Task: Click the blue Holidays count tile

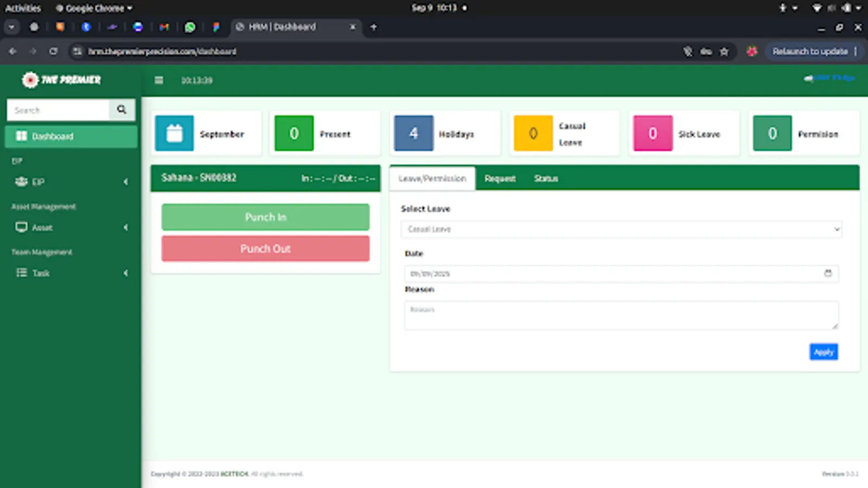Action: (x=413, y=133)
